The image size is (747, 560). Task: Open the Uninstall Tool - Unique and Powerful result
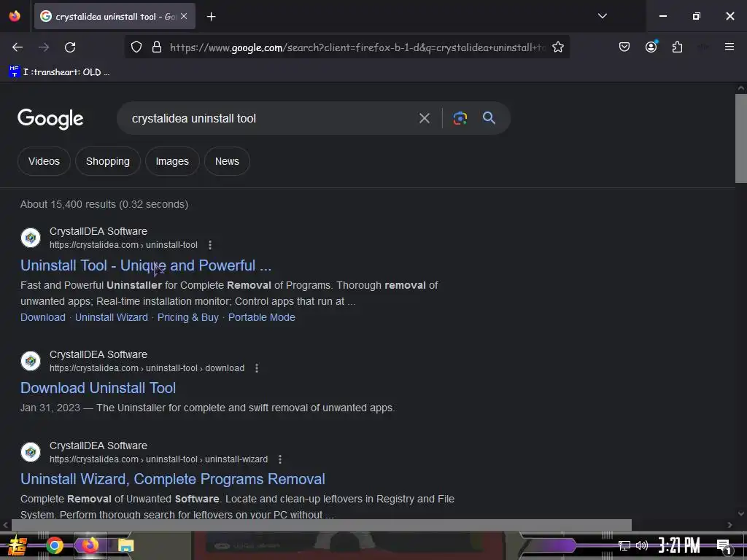pyautogui.click(x=146, y=265)
